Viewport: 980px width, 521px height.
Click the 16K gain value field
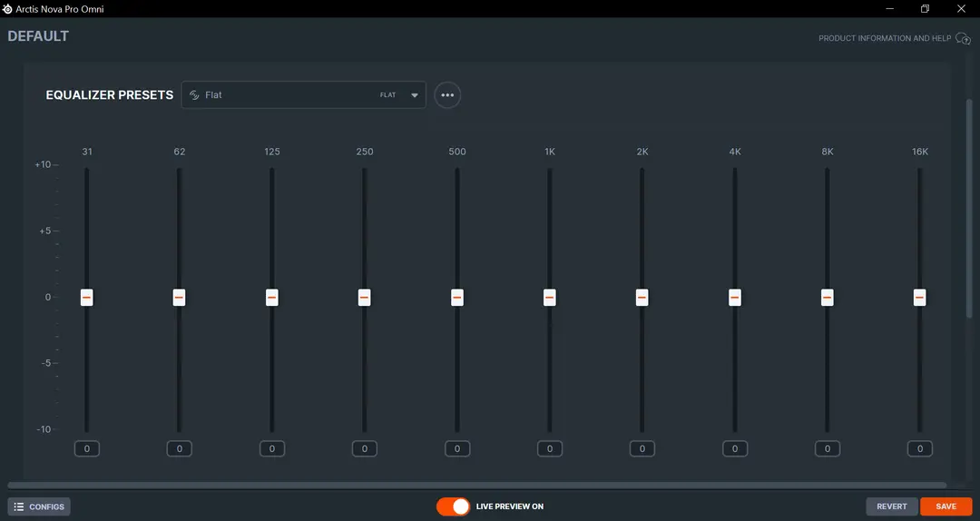point(920,448)
